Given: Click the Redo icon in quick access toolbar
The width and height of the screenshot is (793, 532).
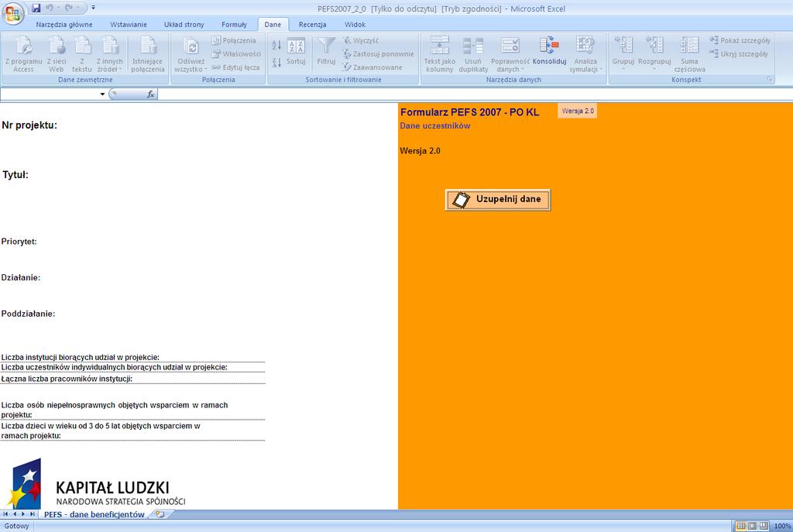Looking at the screenshot, I should (x=69, y=8).
